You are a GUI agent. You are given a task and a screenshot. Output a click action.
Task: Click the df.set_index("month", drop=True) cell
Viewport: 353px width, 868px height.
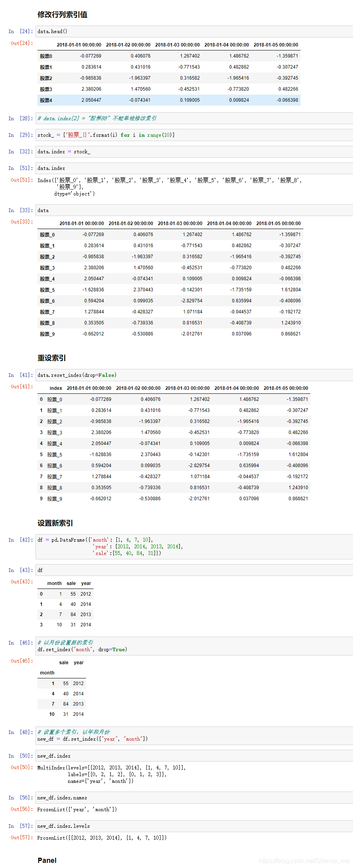[194, 646]
